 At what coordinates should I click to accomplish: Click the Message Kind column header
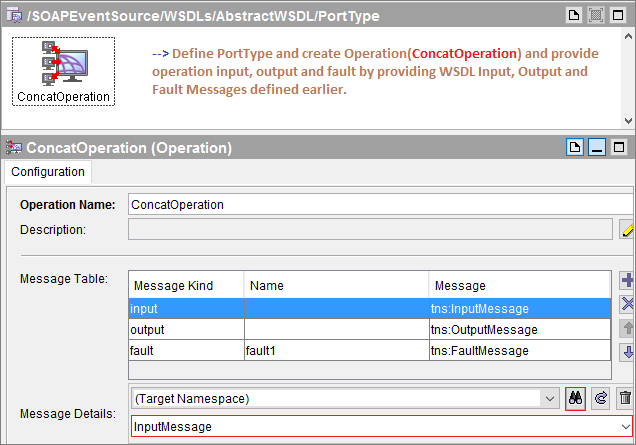point(187,286)
